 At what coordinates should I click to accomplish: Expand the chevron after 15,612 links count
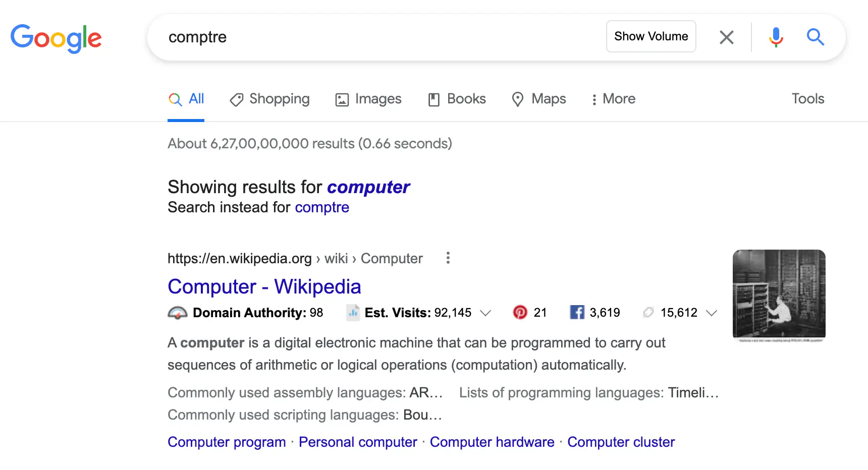pos(712,313)
